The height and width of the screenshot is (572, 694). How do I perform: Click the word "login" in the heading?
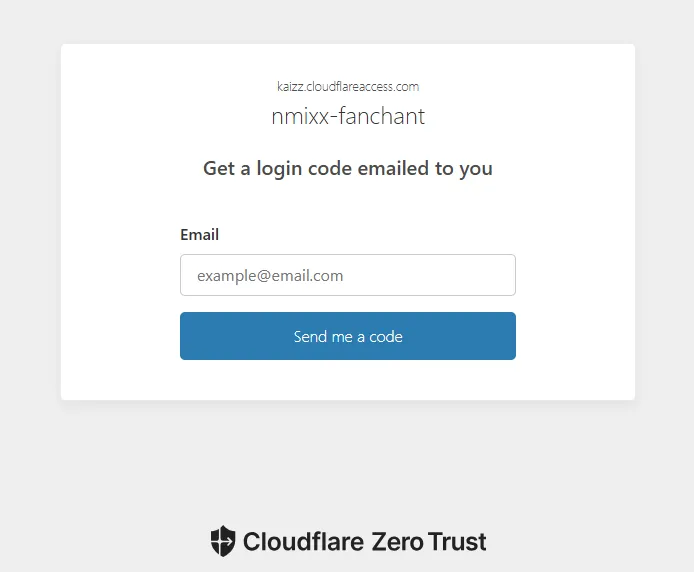click(x=277, y=168)
